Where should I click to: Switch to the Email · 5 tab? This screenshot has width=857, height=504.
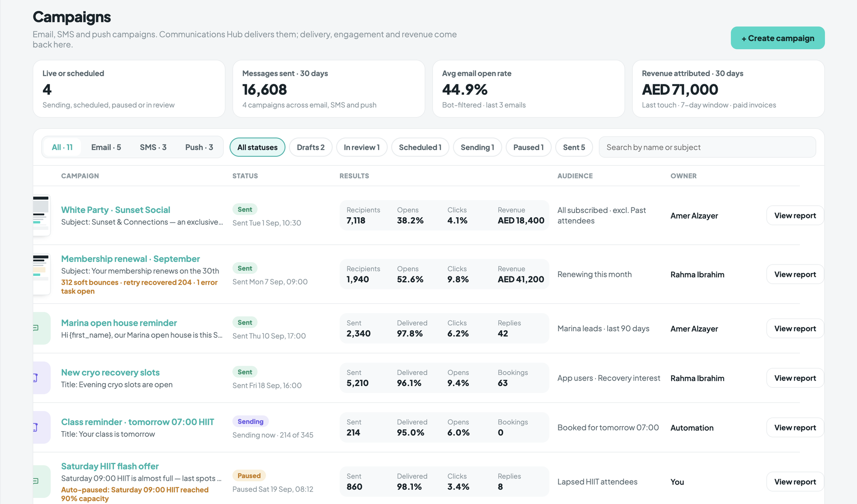(x=106, y=147)
